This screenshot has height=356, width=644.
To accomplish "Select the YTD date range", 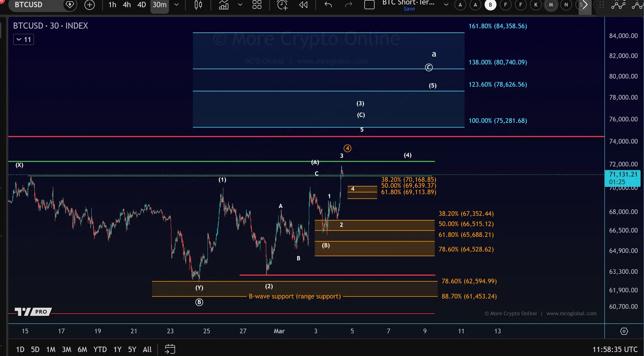I will click(100, 349).
